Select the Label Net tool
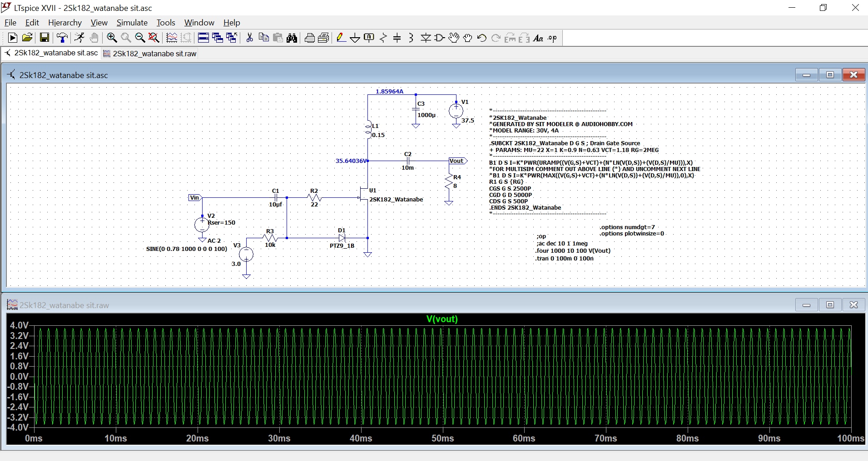Image resolution: width=868 pixels, height=461 pixels. (369, 38)
